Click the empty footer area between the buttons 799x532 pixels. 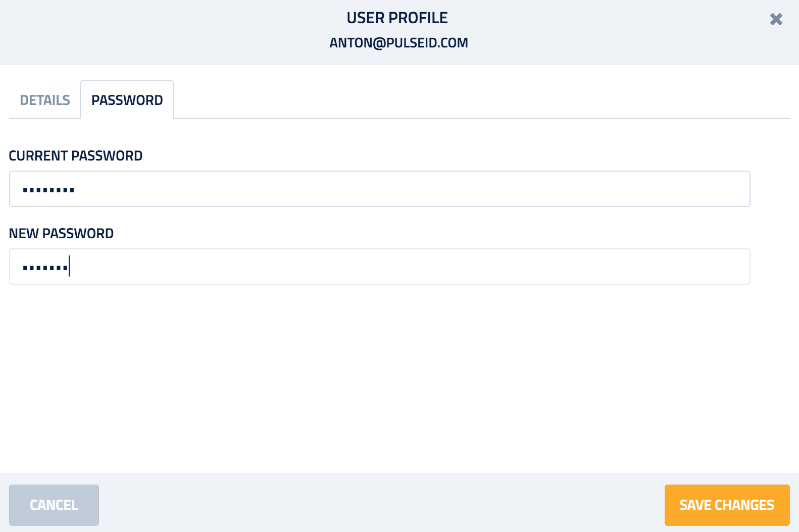point(381,505)
